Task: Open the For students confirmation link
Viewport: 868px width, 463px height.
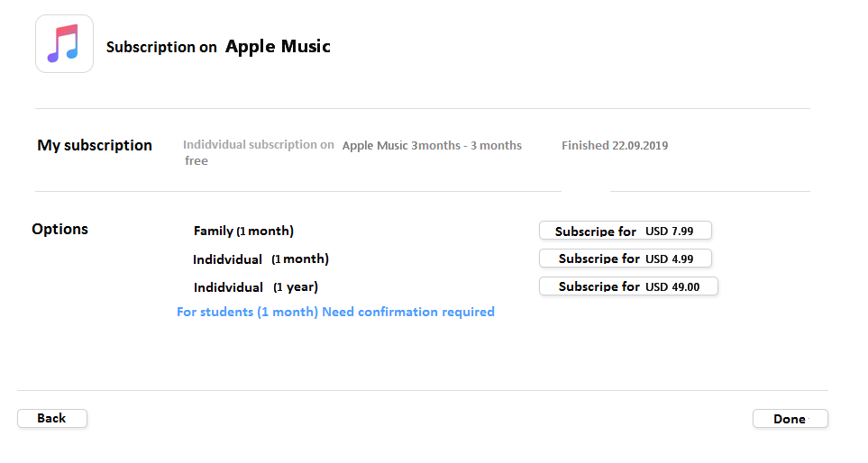Action: point(335,312)
